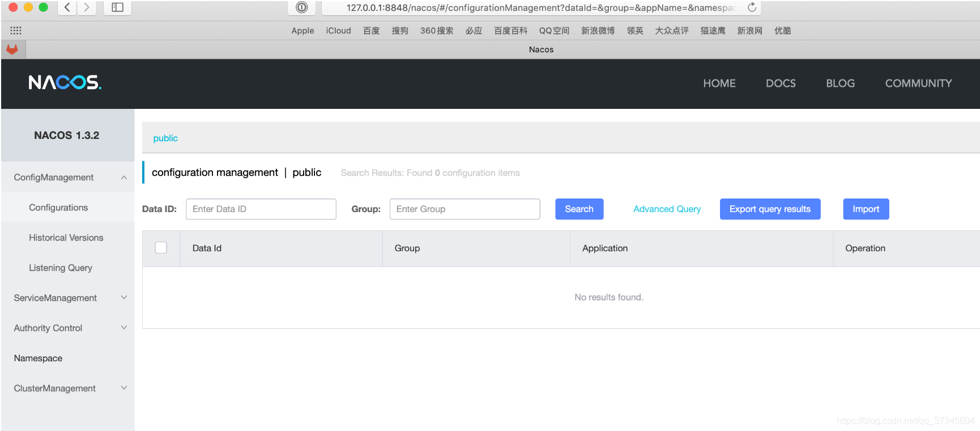Click the NACOS logo
This screenshot has height=431, width=980.
coord(65,83)
